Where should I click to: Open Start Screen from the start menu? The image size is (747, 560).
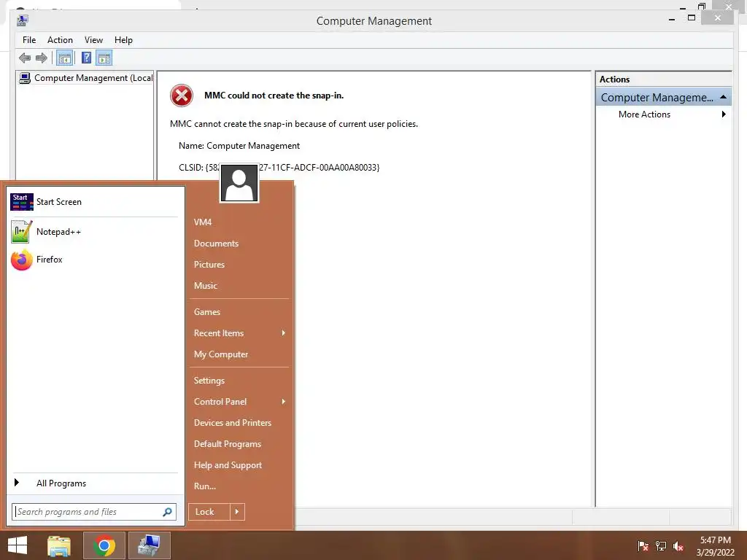(94, 202)
